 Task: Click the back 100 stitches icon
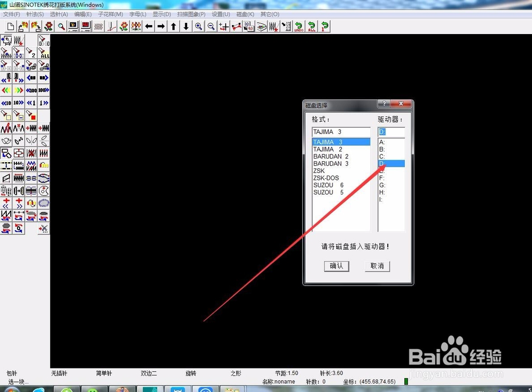tap(31, 90)
